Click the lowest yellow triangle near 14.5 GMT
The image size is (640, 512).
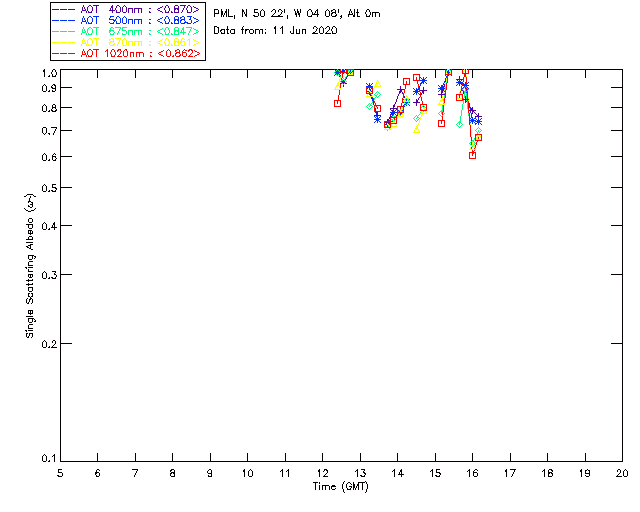tap(417, 129)
